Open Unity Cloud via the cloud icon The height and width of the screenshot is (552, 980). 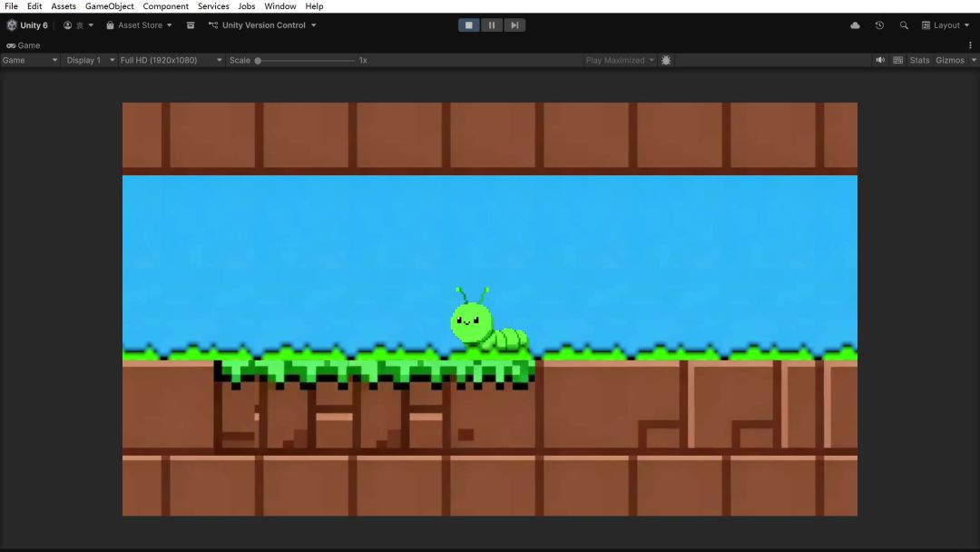point(855,25)
